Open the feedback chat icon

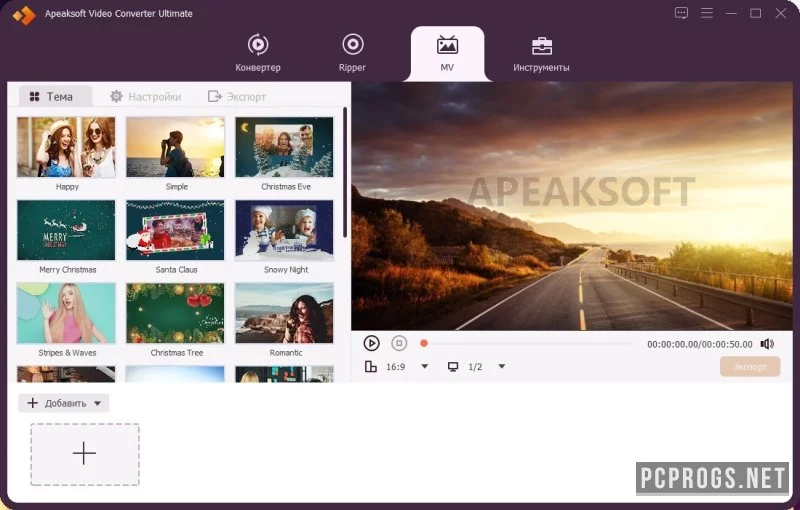(x=681, y=13)
